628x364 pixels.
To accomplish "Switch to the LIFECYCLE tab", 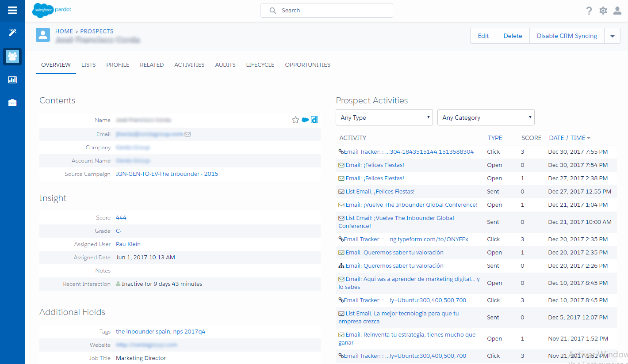I will click(260, 64).
